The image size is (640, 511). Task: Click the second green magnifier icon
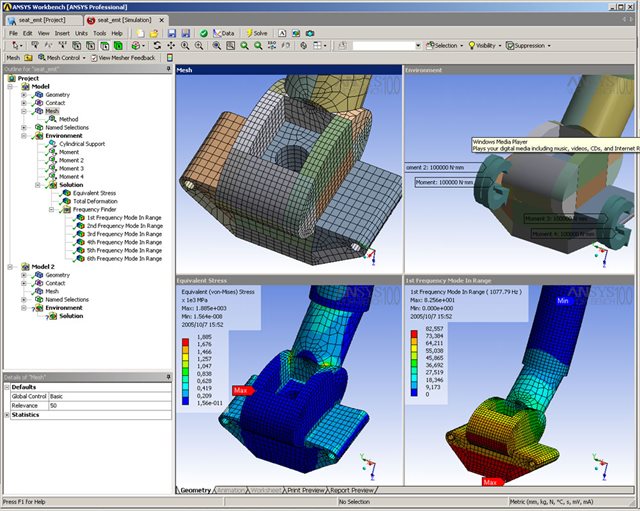(258, 46)
